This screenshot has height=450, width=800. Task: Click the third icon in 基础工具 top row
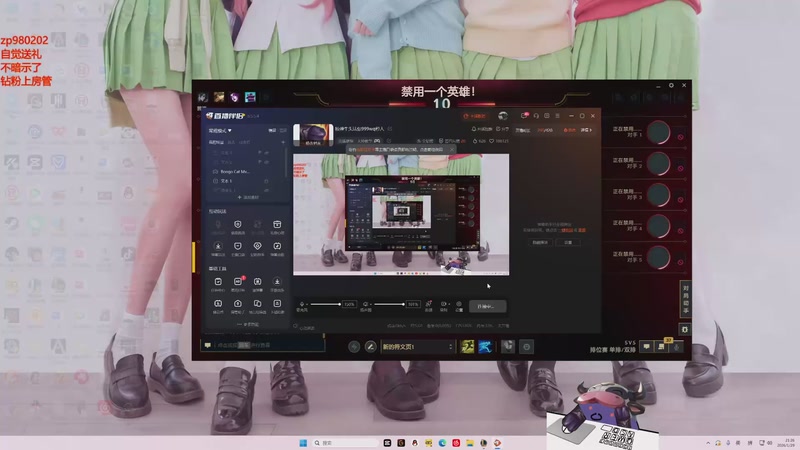coord(258,282)
